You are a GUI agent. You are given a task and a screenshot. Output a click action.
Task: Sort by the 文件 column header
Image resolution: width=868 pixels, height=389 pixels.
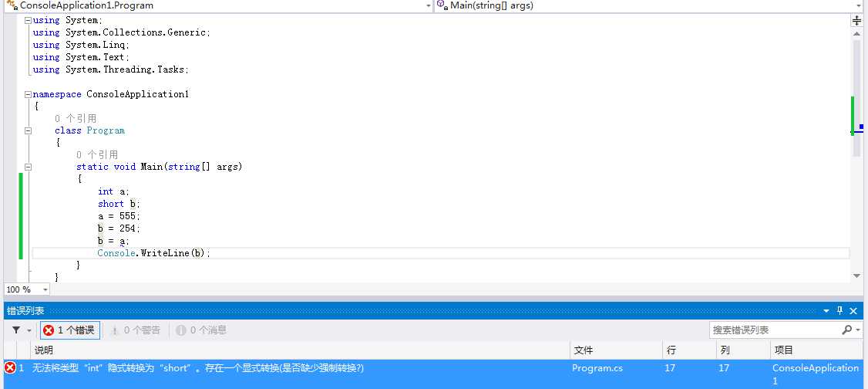coord(616,350)
